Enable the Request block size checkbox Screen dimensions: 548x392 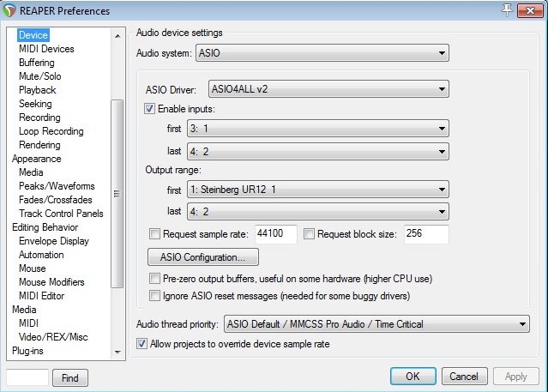point(310,233)
